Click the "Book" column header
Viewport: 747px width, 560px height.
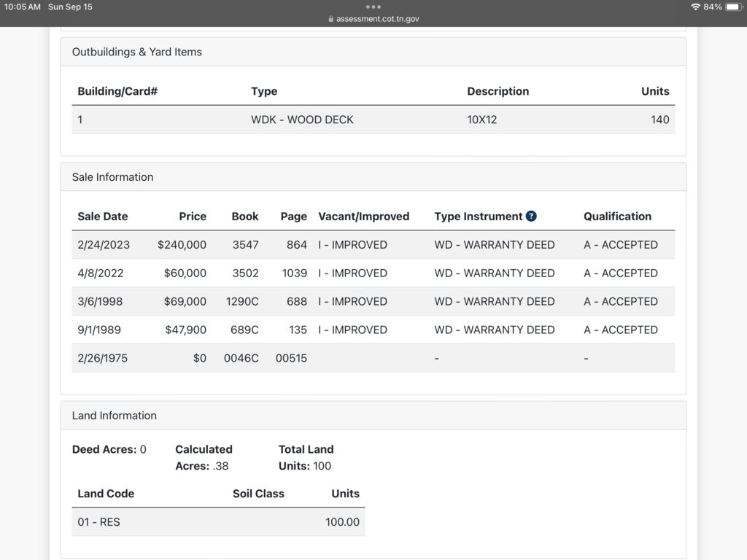pyautogui.click(x=245, y=217)
